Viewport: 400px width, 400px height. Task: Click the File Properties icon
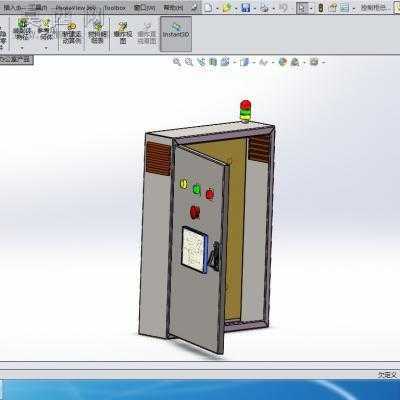333,8
